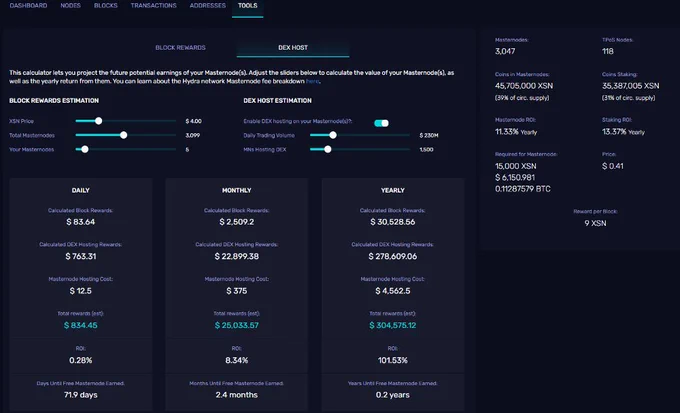Viewport: 680px width, 413px height.
Task: Click the required 15,000 XSN value
Action: coord(516,166)
